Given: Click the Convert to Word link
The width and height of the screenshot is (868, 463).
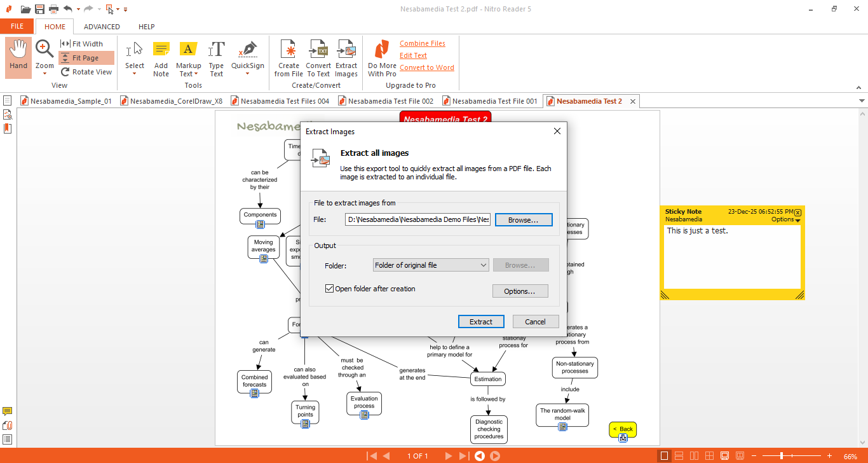Looking at the screenshot, I should coord(427,67).
